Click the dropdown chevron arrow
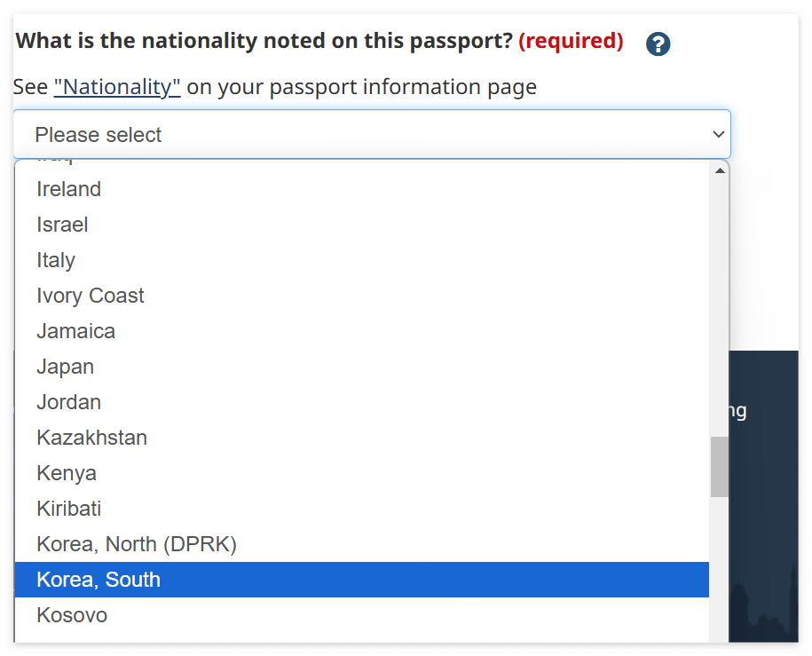Image resolution: width=812 pixels, height=656 pixels. 718,135
